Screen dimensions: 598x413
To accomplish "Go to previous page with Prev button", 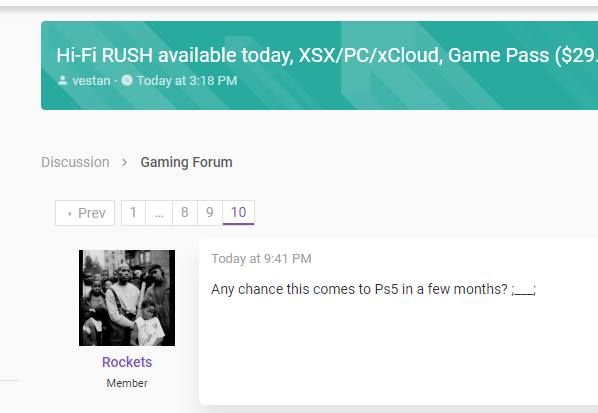I will (85, 213).
